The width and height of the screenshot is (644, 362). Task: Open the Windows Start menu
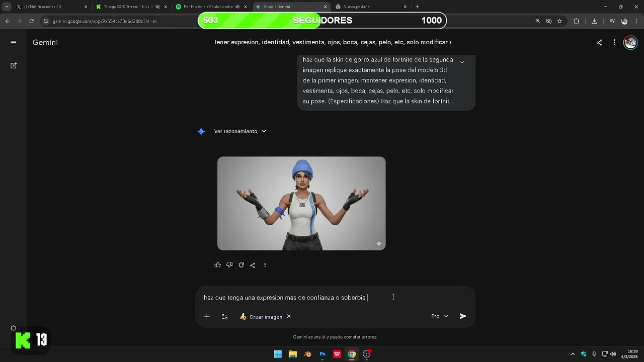278,354
